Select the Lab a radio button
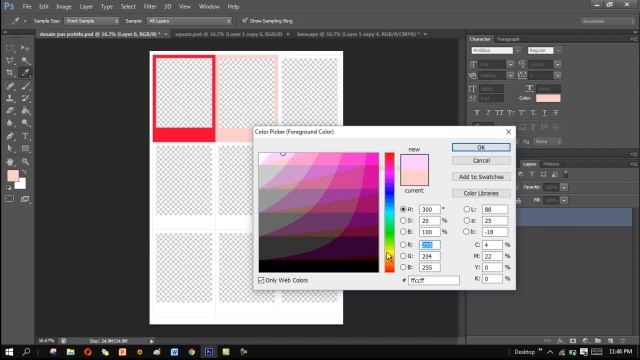Image resolution: width=640 pixels, height=360 pixels. pos(467,220)
